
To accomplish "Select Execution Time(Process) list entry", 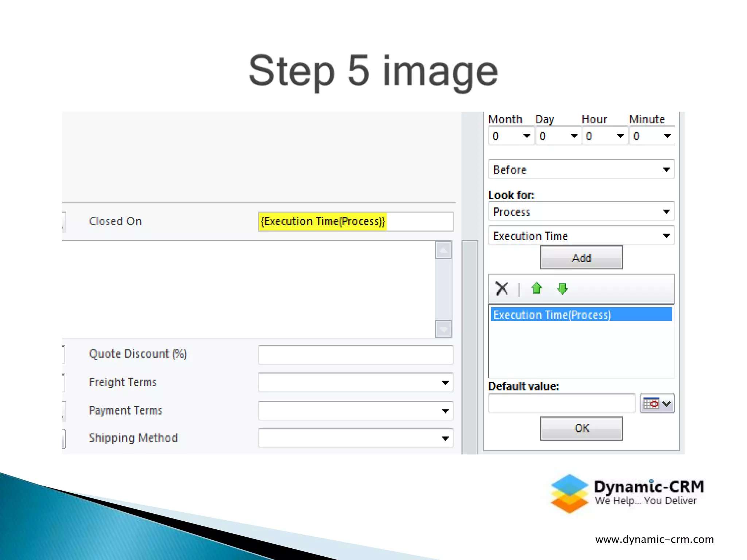I will tap(581, 314).
